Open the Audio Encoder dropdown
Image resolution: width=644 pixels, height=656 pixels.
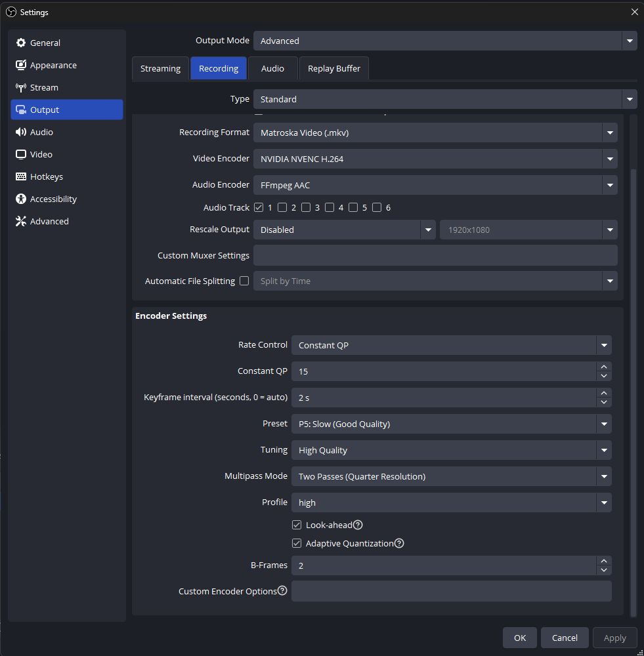coord(435,185)
